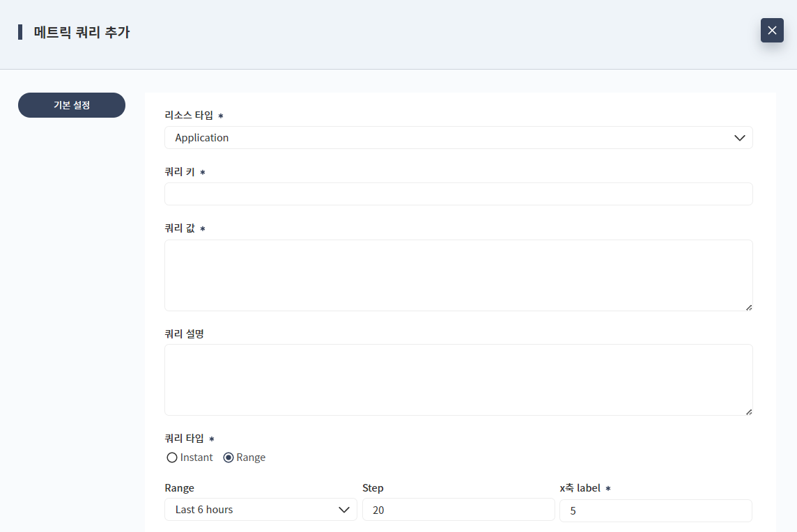Image resolution: width=797 pixels, height=532 pixels.
Task: Select the 기본 설정 tab
Action: pos(72,105)
